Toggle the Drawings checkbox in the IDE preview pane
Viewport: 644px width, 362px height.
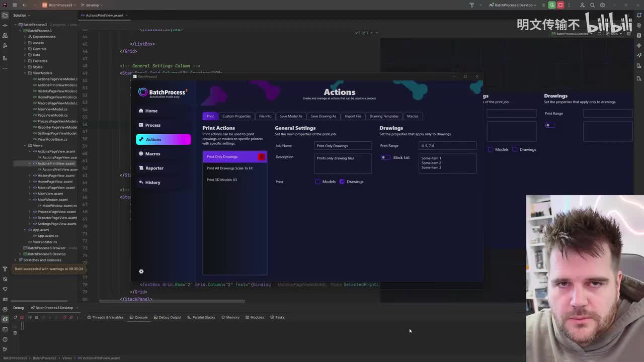click(x=515, y=149)
